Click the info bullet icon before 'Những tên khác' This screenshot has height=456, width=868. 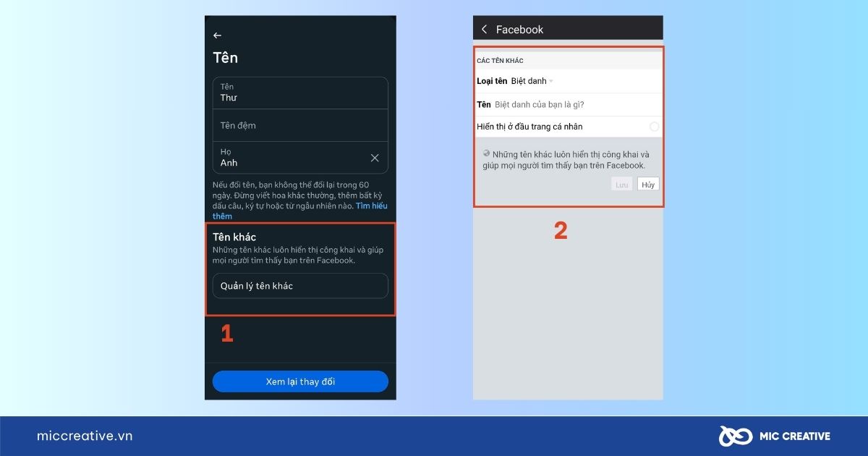pos(487,153)
